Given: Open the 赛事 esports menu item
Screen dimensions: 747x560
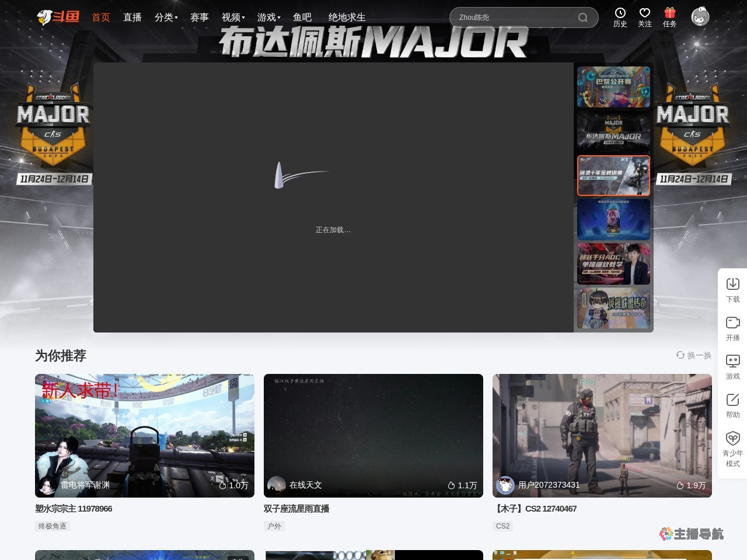Looking at the screenshot, I should point(199,17).
